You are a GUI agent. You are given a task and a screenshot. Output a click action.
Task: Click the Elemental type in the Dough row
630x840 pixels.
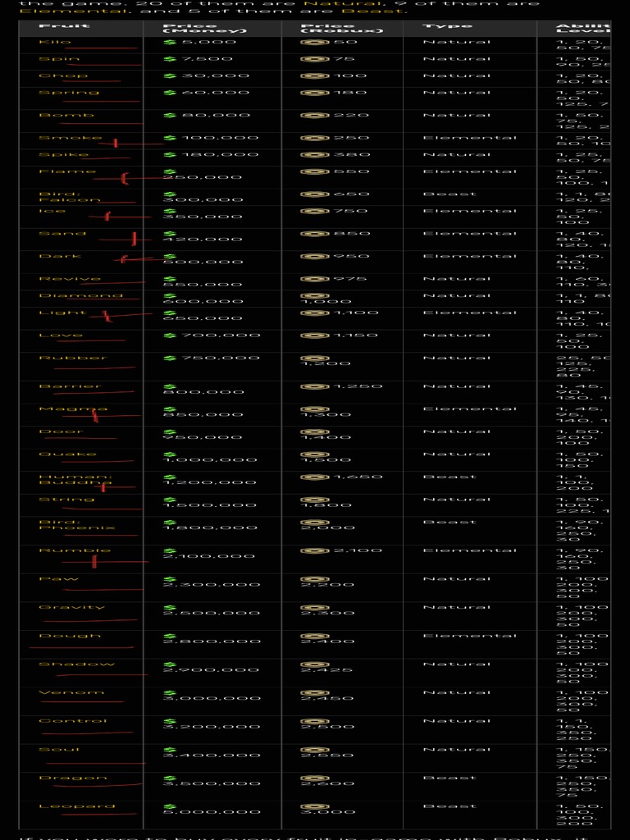coord(469,636)
